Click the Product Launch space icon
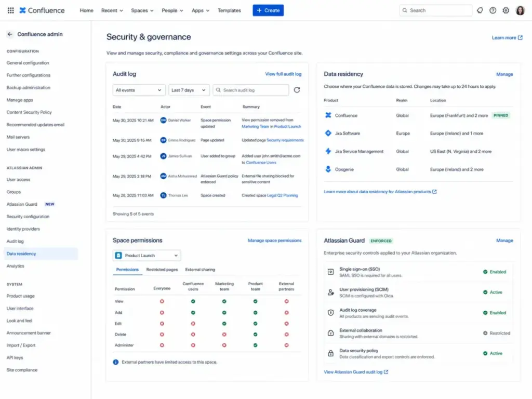The width and height of the screenshot is (532, 399). 118,256
